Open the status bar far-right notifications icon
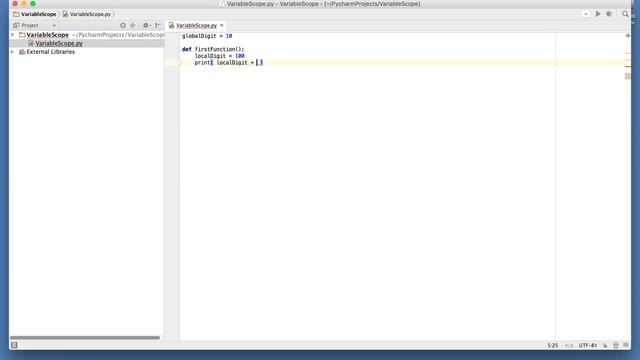This screenshot has height=360, width=640. [x=626, y=345]
